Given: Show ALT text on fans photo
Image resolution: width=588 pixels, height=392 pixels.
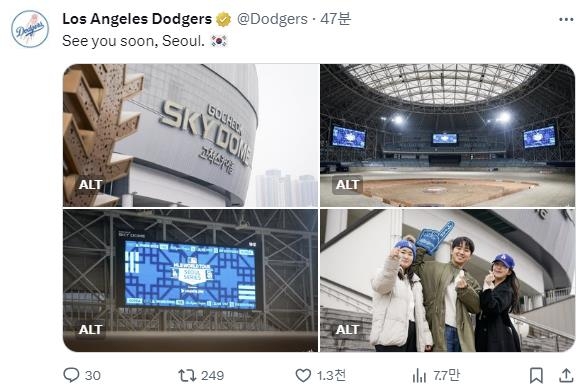Looking at the screenshot, I should tap(347, 329).
